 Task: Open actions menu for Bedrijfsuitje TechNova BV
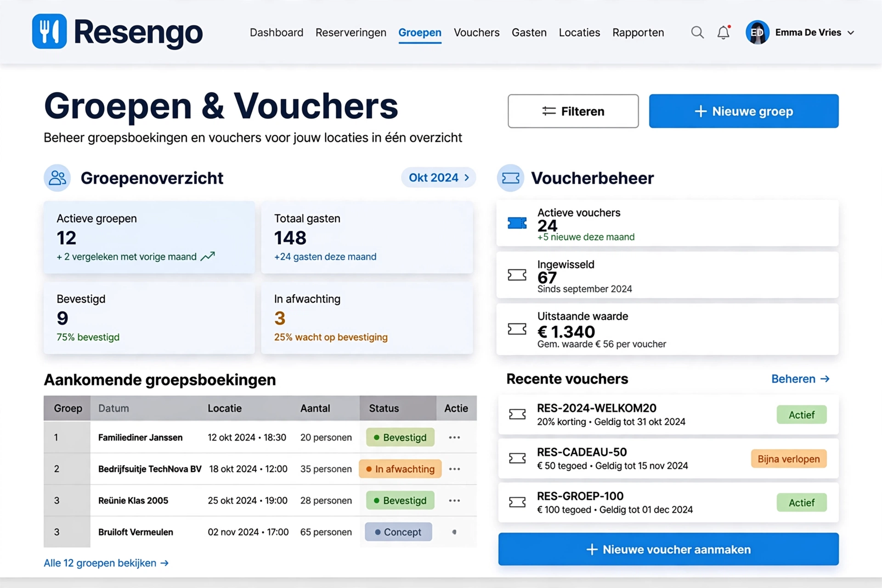454,469
